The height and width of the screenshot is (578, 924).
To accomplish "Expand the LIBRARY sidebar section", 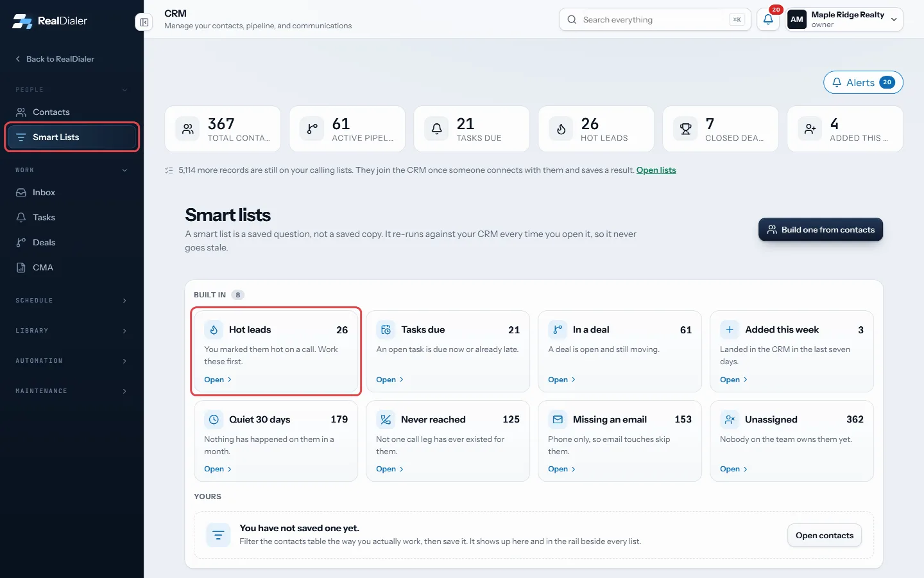I will point(72,331).
